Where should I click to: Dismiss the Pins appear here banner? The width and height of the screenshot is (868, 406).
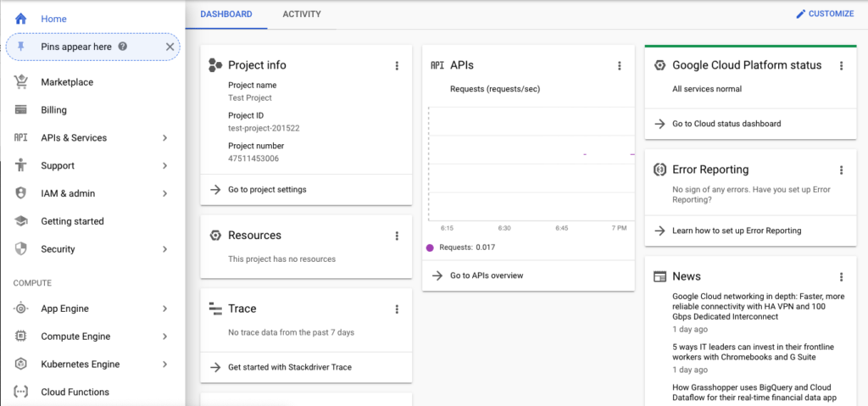click(x=170, y=47)
